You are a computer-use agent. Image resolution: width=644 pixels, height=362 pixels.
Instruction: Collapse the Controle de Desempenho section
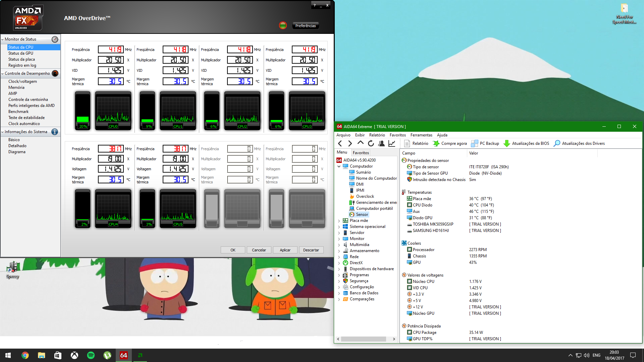tap(3, 73)
